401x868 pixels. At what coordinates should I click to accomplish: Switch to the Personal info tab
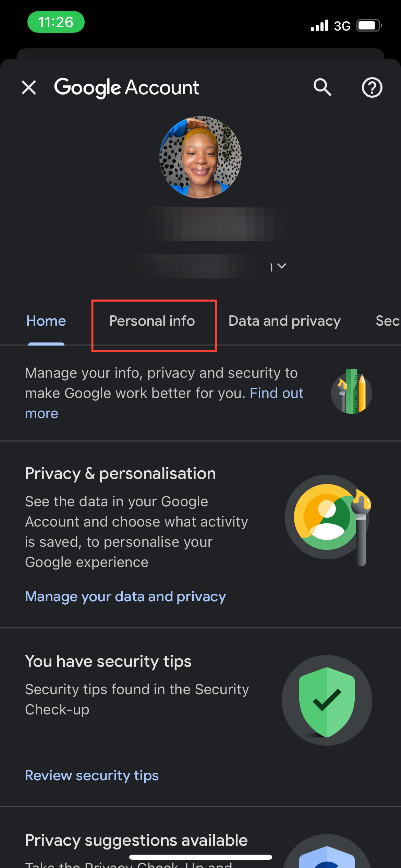point(151,321)
